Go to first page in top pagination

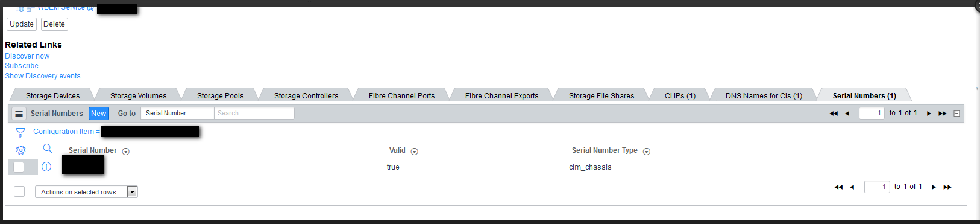834,114
